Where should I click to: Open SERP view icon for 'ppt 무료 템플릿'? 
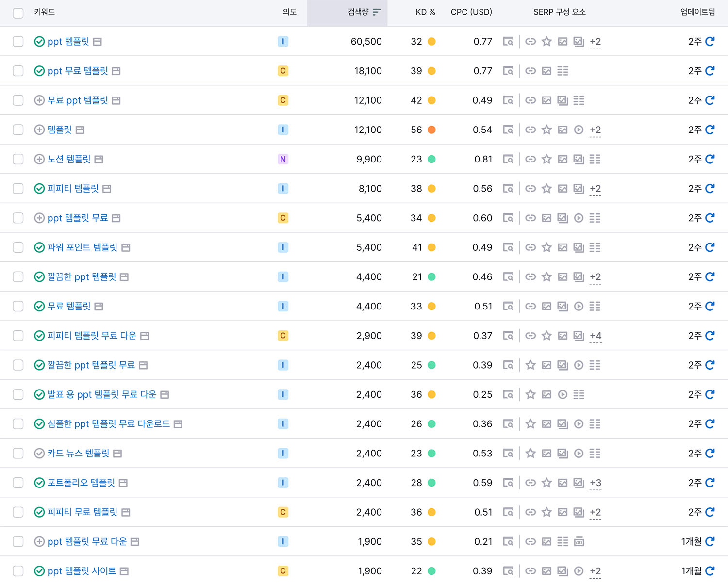[508, 71]
